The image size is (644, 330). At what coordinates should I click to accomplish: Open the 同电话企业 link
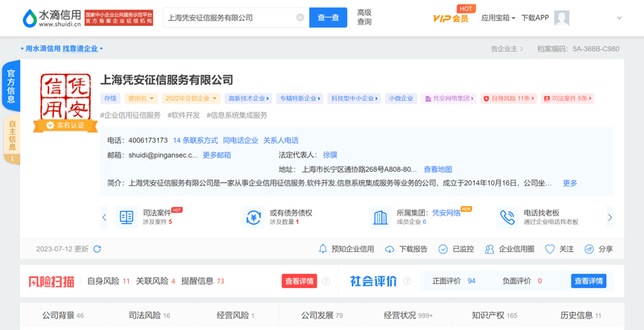241,140
